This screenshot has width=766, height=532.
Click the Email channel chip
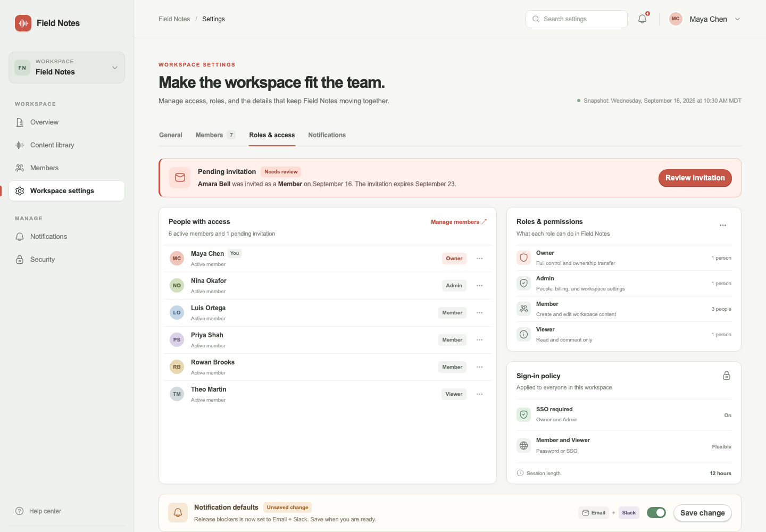[x=594, y=513]
